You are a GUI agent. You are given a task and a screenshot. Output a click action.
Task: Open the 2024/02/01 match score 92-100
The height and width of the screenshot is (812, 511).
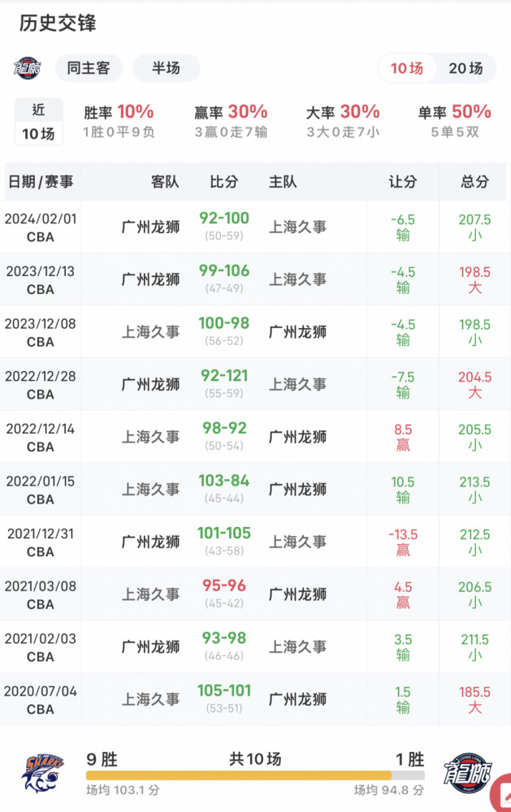[223, 218]
